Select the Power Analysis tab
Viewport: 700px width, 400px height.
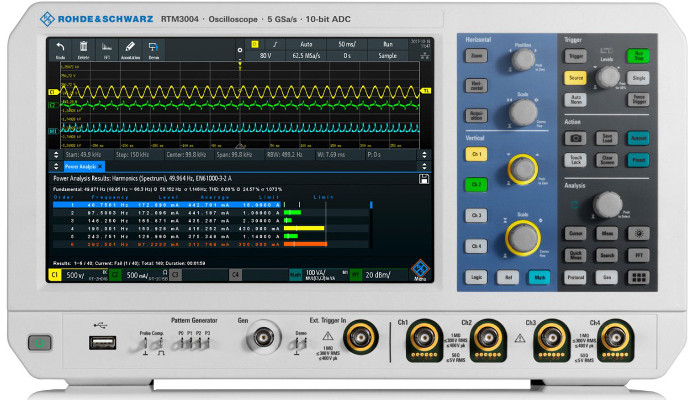click(82, 166)
